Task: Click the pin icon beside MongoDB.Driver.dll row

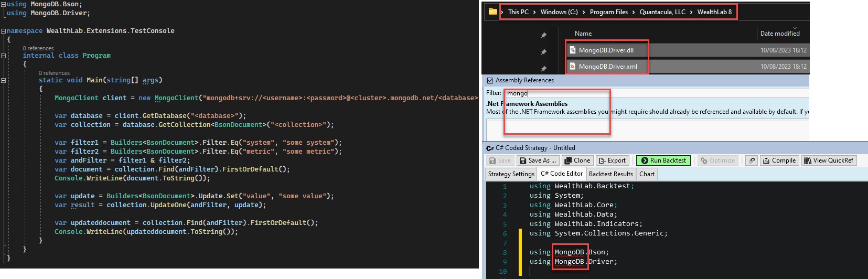Action: pos(544,52)
